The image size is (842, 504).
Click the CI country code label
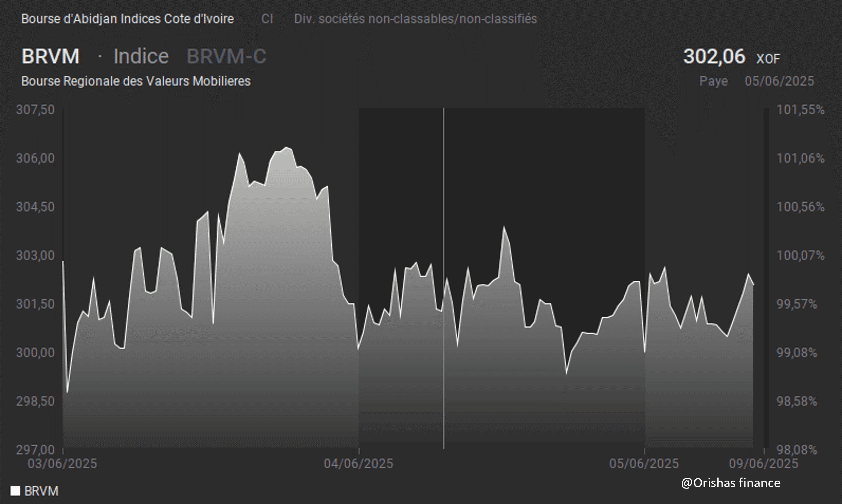tap(267, 19)
